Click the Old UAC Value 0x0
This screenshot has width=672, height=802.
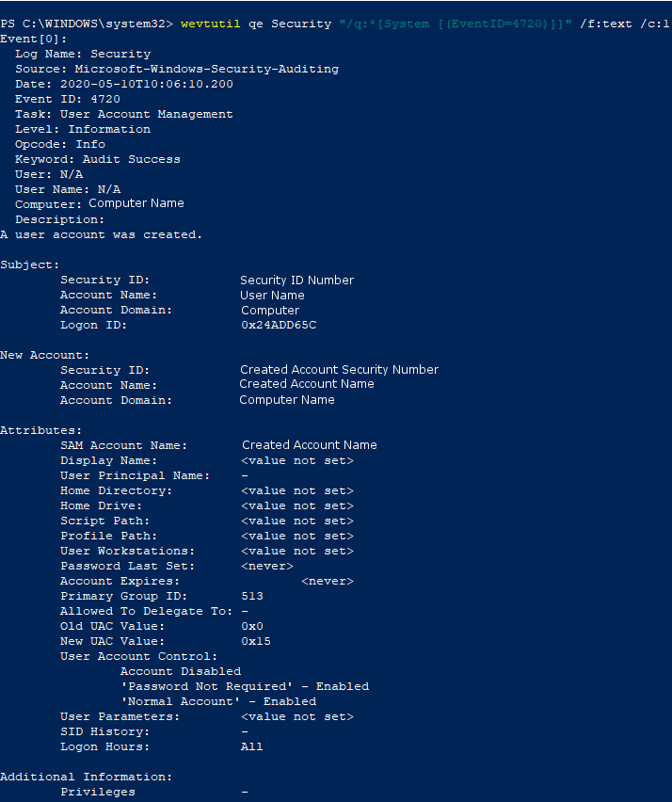252,626
